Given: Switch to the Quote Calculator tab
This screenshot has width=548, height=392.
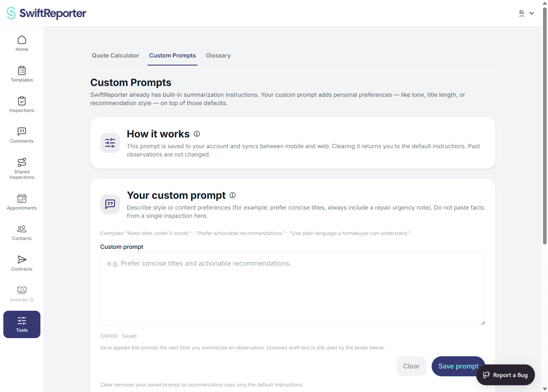Looking at the screenshot, I should click(115, 56).
